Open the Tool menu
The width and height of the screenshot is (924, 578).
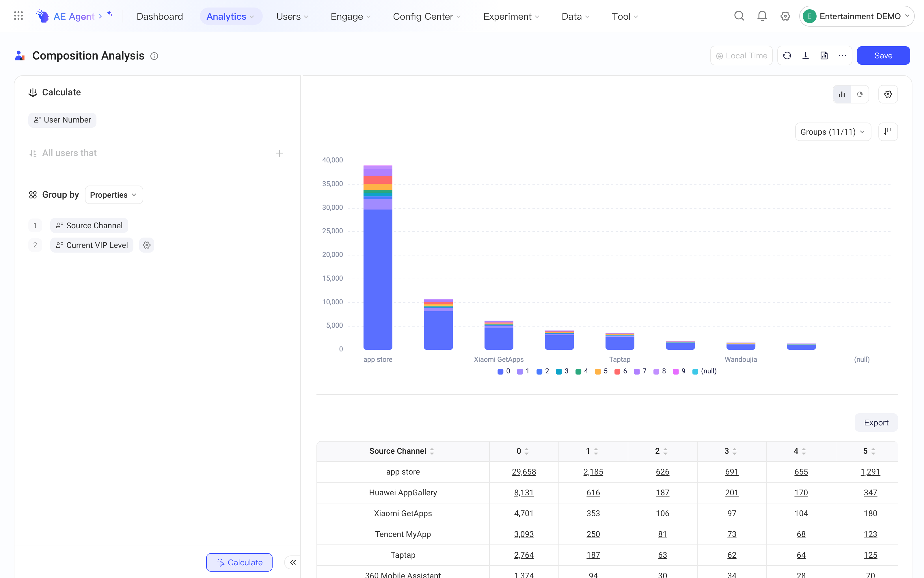625,16
